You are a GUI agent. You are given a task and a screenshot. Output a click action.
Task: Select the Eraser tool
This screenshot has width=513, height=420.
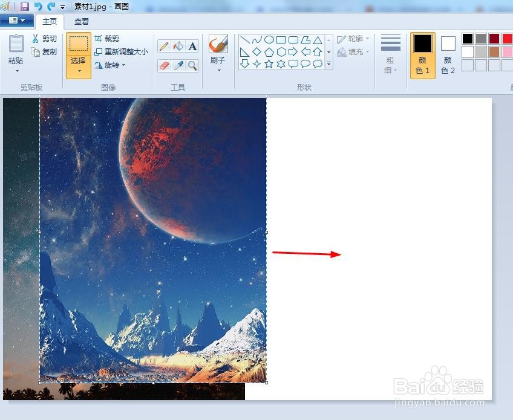(164, 65)
